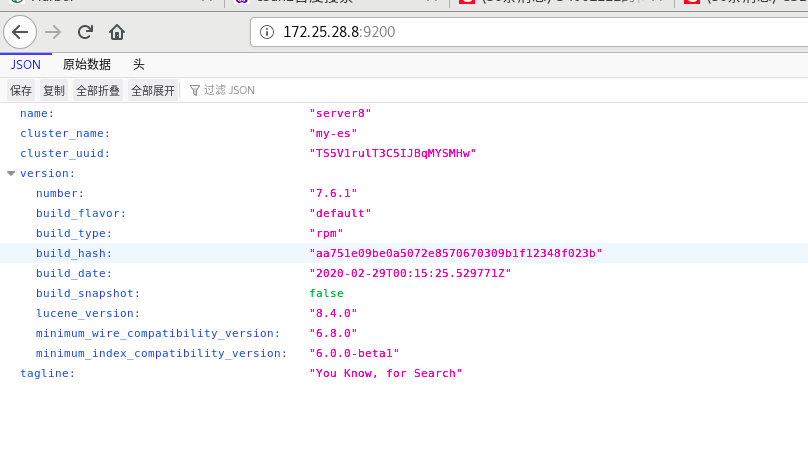Screen dimensions: 808x474
Task: Select the tagline key
Action: click(x=47, y=373)
